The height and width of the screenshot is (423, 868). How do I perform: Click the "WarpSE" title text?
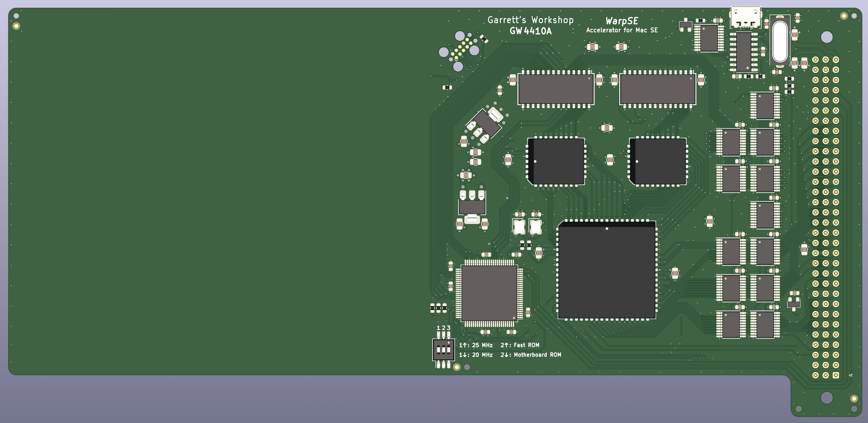tap(622, 21)
